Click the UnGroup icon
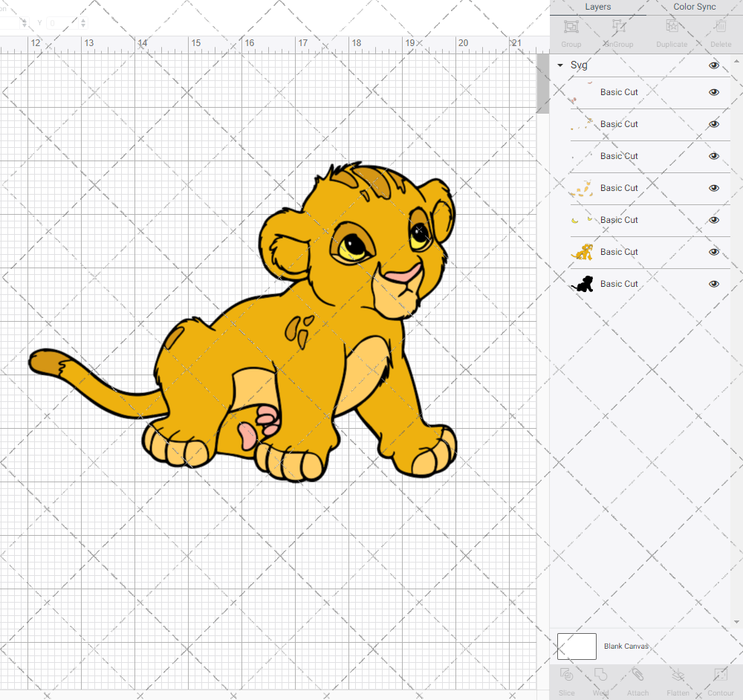The height and width of the screenshot is (700, 743). point(618,27)
